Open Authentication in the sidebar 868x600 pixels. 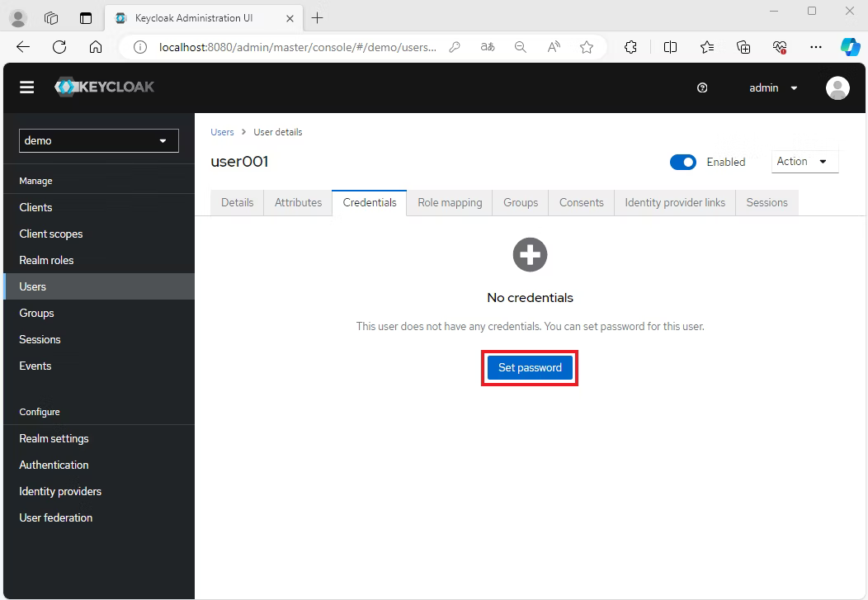point(99,465)
